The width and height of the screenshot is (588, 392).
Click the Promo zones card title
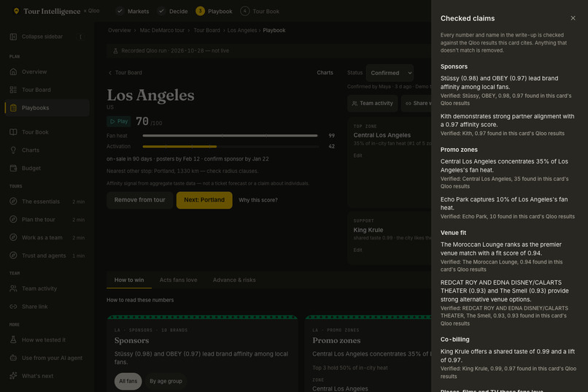click(336, 341)
